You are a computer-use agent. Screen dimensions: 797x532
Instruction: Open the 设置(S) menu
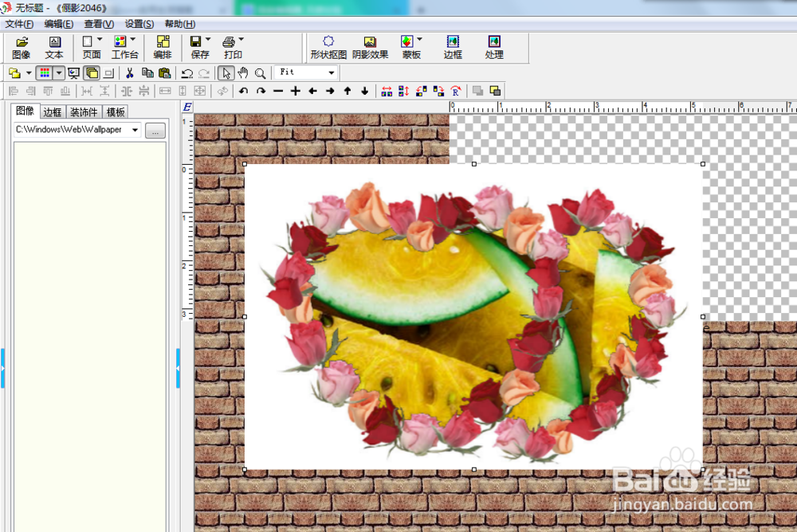click(139, 24)
